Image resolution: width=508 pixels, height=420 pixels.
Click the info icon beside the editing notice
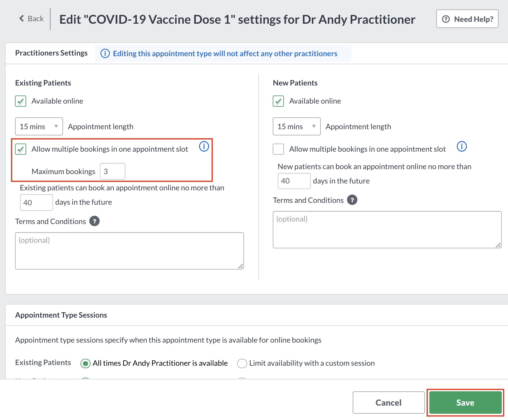[x=105, y=53]
